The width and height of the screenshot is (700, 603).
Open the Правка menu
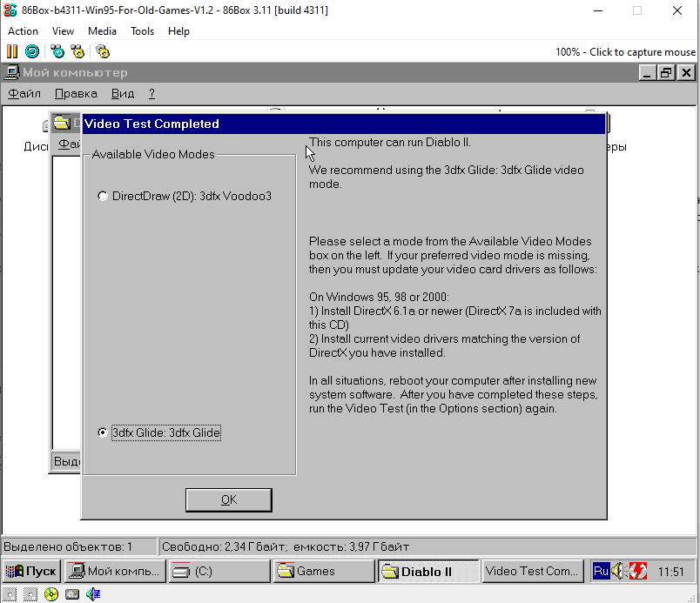pos(76,94)
